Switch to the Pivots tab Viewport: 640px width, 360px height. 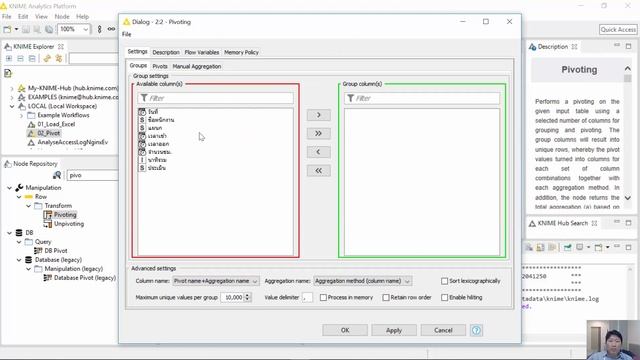point(160,66)
